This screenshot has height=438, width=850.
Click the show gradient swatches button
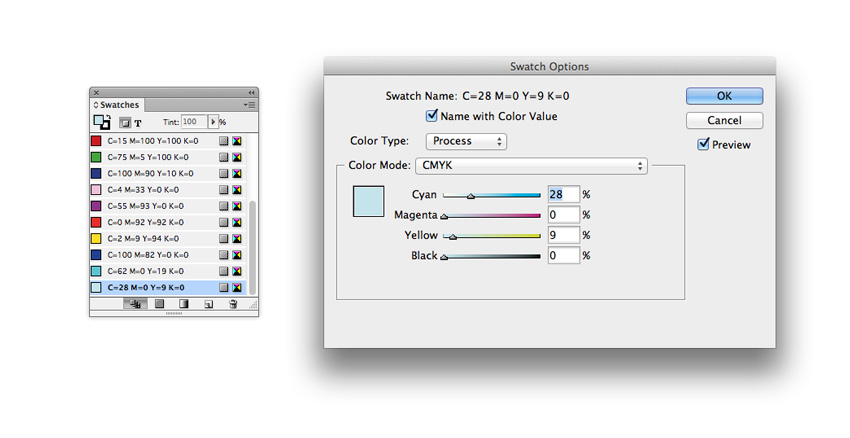[x=184, y=304]
